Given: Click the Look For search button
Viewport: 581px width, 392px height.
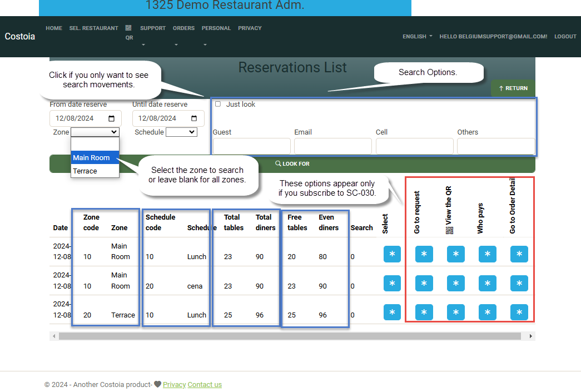Looking at the screenshot, I should point(292,164).
